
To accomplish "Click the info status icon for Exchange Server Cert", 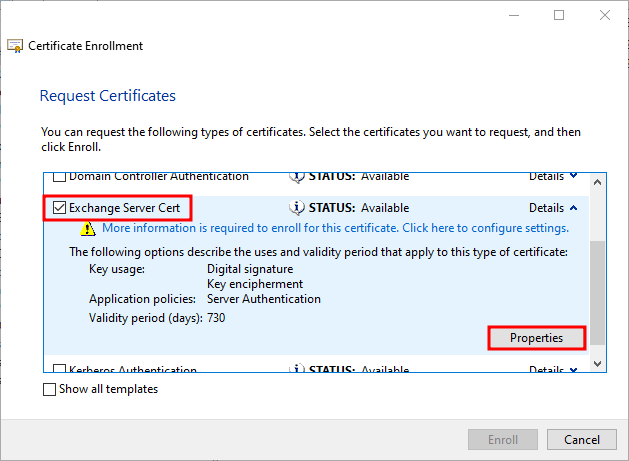I will (x=296, y=208).
